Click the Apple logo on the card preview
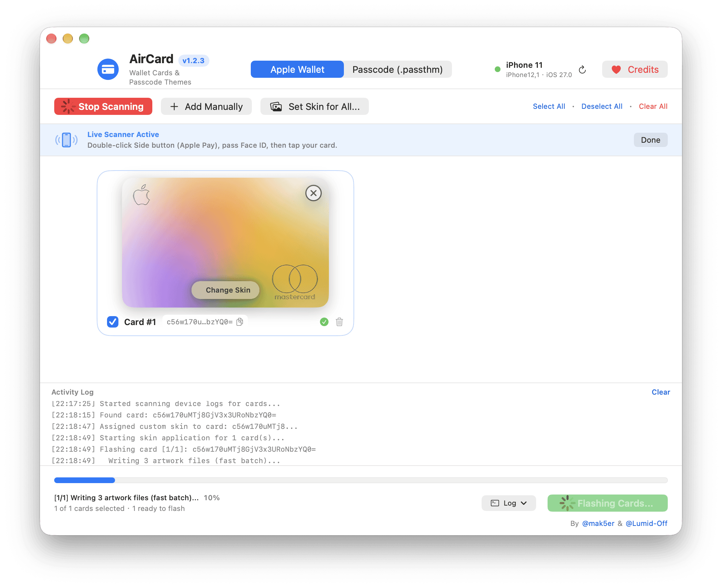Image resolution: width=722 pixels, height=588 pixels. pyautogui.click(x=142, y=195)
